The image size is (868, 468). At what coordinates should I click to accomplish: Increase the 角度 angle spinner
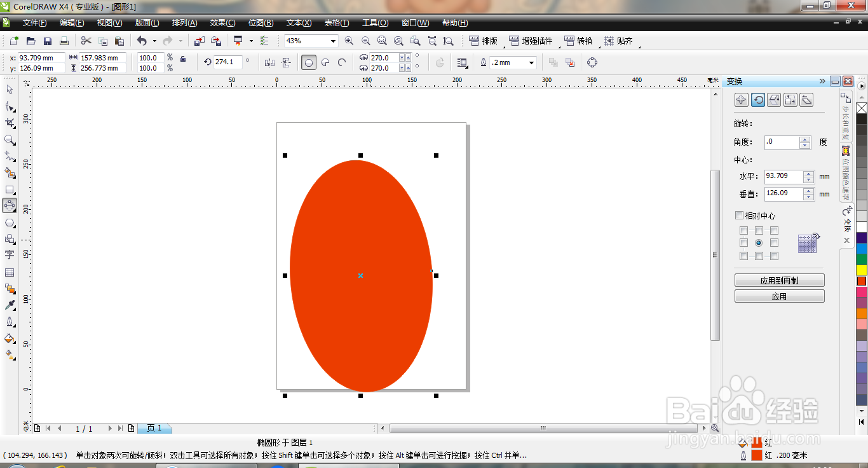pos(805,139)
